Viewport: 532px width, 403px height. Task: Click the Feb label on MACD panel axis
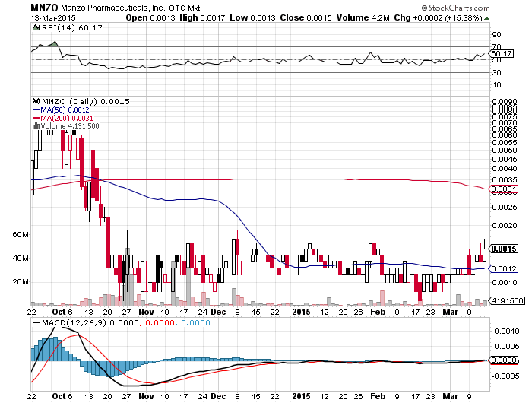[378, 396]
